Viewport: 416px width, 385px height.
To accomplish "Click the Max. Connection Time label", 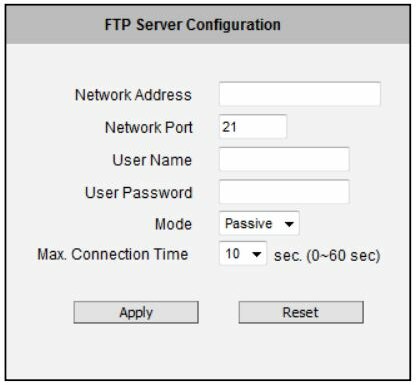I will click(113, 254).
